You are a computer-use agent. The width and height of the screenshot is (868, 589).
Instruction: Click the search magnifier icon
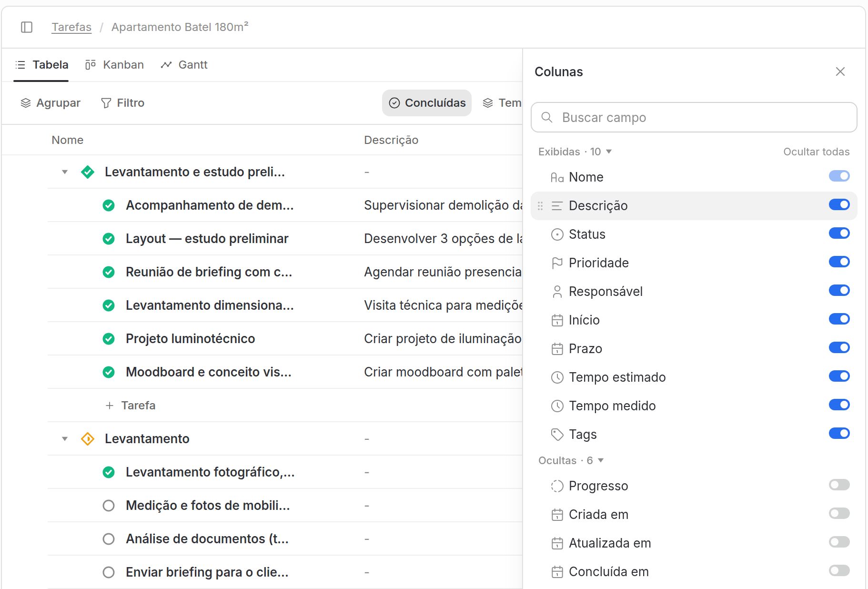tap(547, 117)
